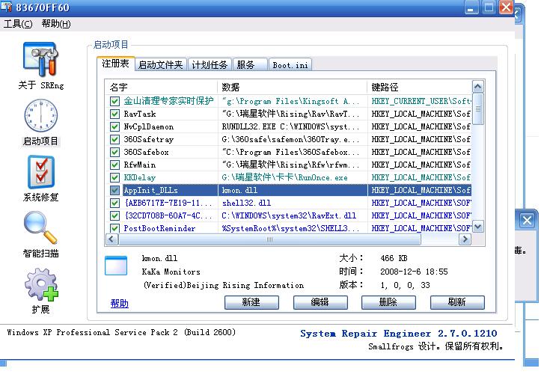This screenshot has height=392, width=541.
Task: Open the 工具(C) menu
Action: coord(18,24)
